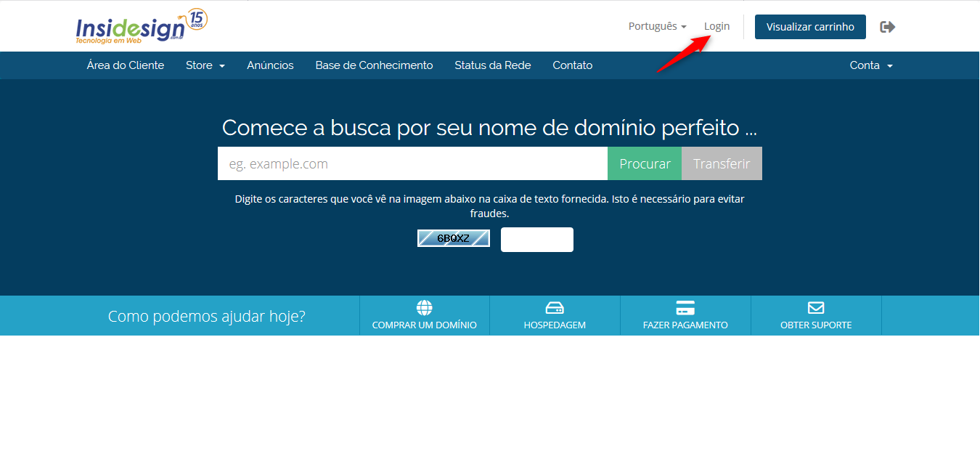980x467 pixels.
Task: Focus the domain name search field
Action: tap(412, 163)
